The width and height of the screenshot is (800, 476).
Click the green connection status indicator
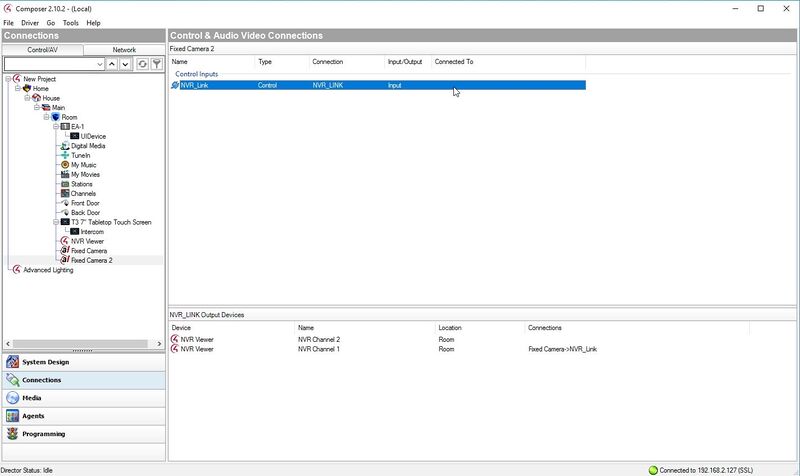pos(653,469)
